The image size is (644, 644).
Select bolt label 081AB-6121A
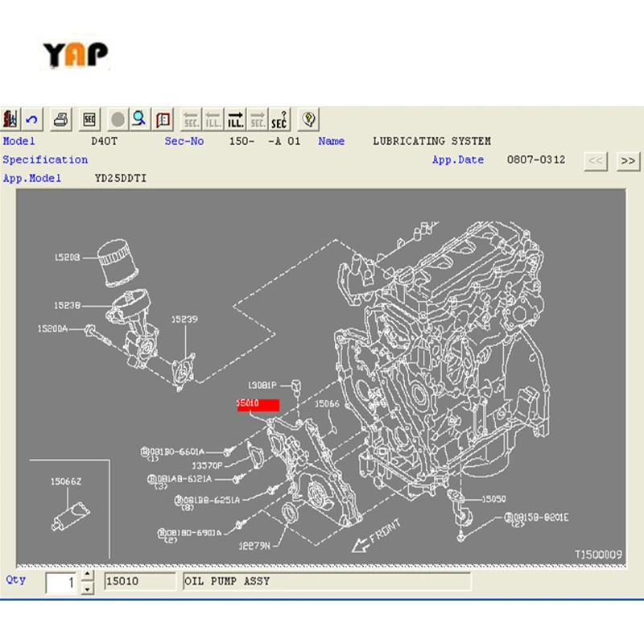coord(180,479)
